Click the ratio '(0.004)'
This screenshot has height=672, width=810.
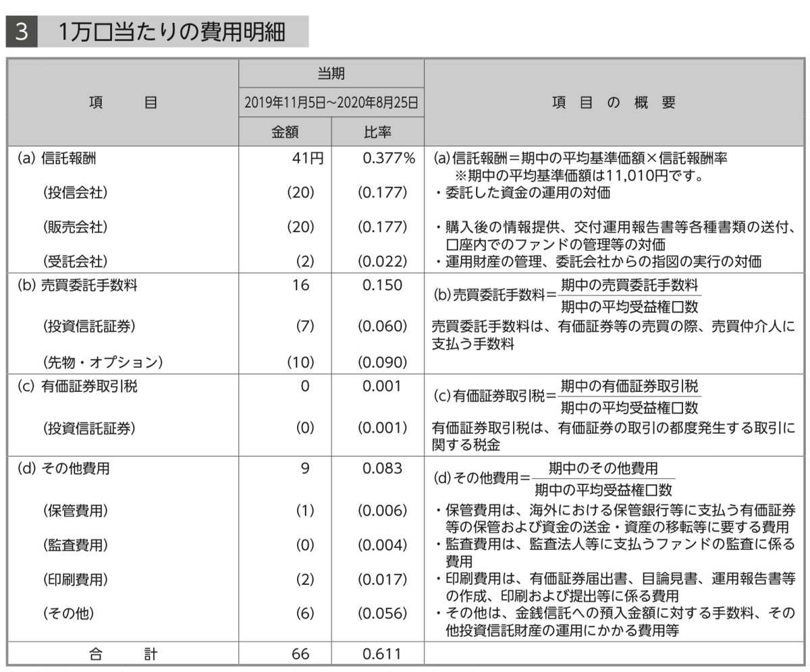click(x=383, y=544)
